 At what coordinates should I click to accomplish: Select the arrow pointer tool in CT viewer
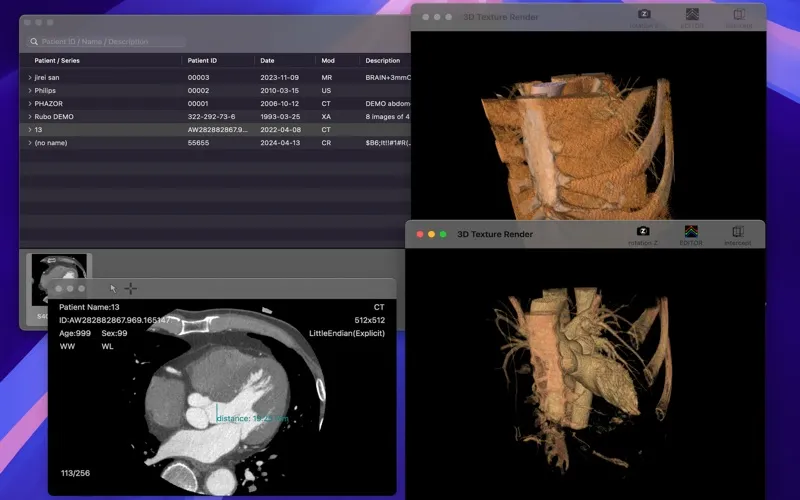(x=113, y=289)
